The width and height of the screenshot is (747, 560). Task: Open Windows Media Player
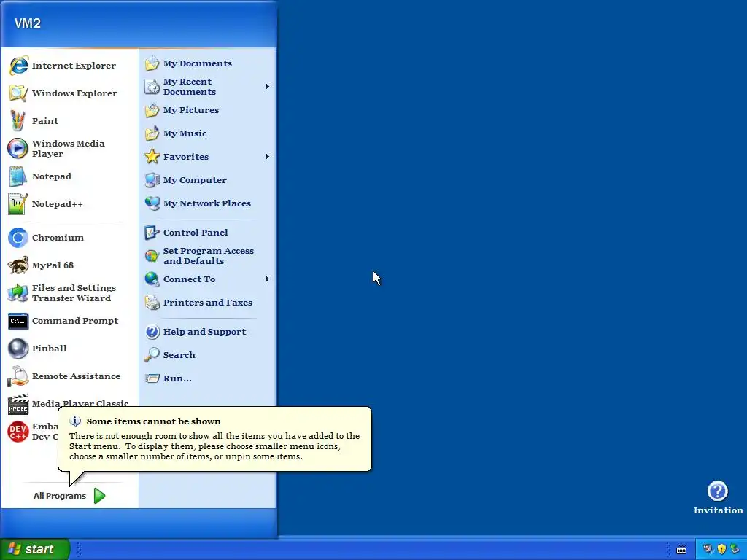[x=69, y=149]
